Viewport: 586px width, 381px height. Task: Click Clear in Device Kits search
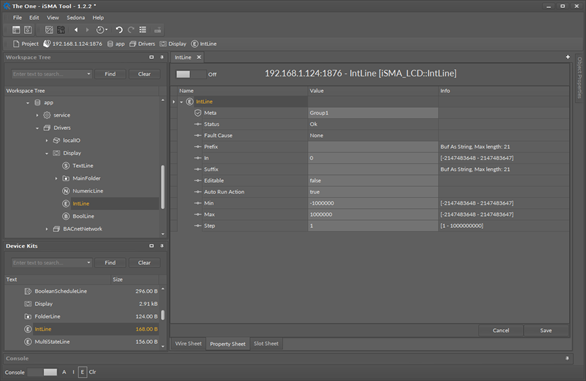click(x=144, y=262)
